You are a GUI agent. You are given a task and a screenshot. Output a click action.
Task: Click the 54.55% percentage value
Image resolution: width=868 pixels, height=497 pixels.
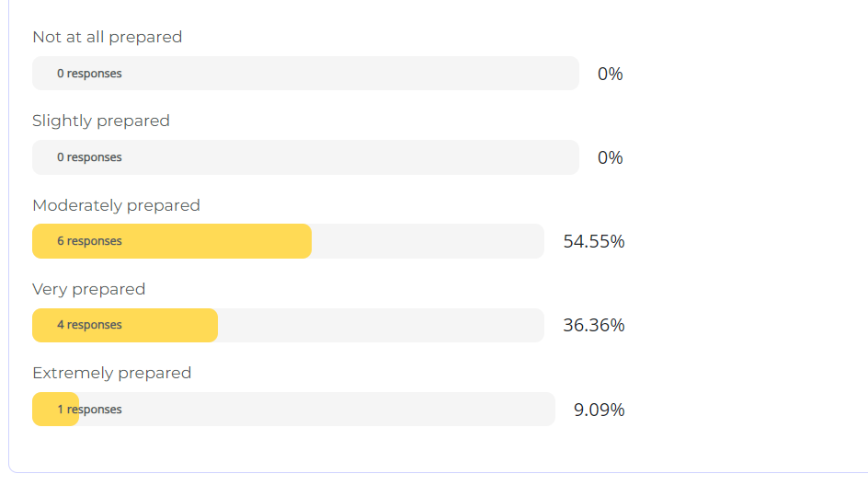pyautogui.click(x=594, y=241)
